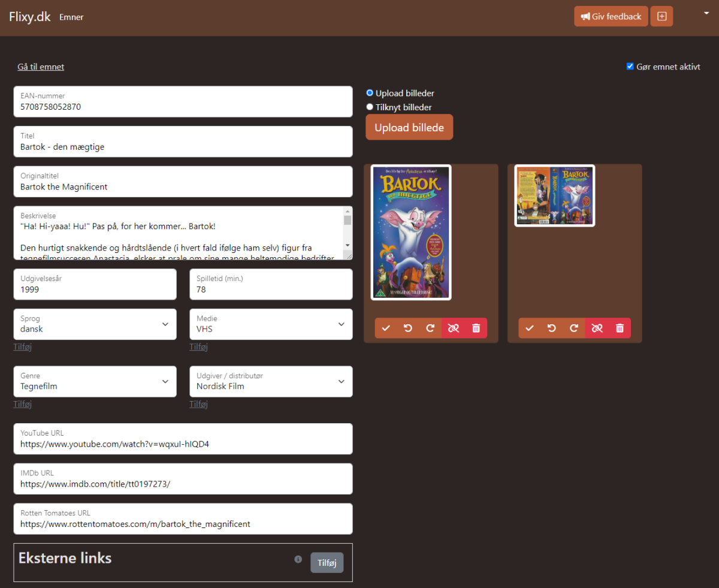Click Tilføj link under Medie
This screenshot has height=588, width=719.
(x=198, y=347)
